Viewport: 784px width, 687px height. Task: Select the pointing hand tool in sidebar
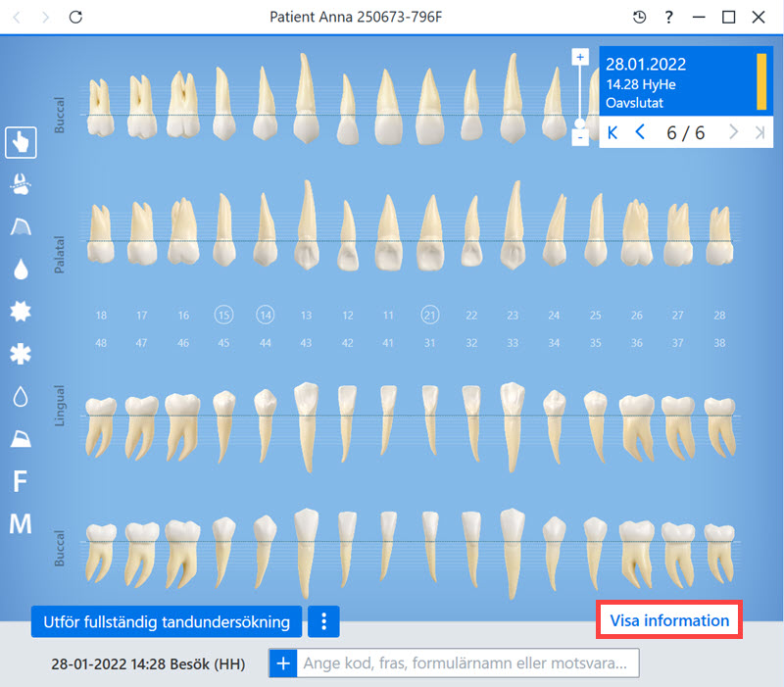[x=21, y=142]
